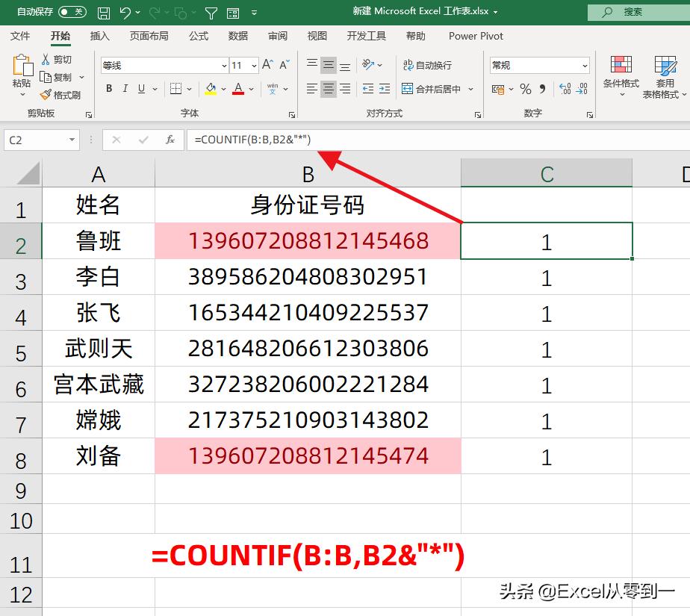
Task: Apply bold formatting with the B icon
Action: coord(109,88)
